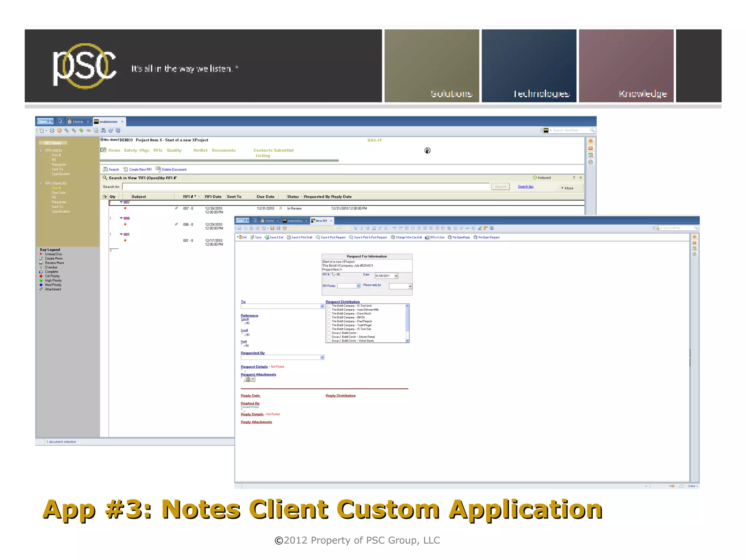Image resolution: width=746 pixels, height=560 pixels.
Task: Click Save & Exit action in New RFI
Action: (274, 237)
